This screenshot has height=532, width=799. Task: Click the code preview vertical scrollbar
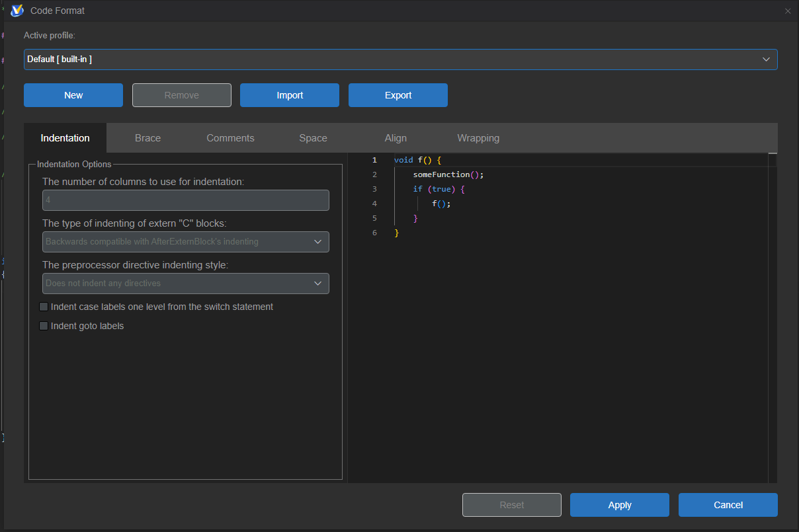click(773, 317)
